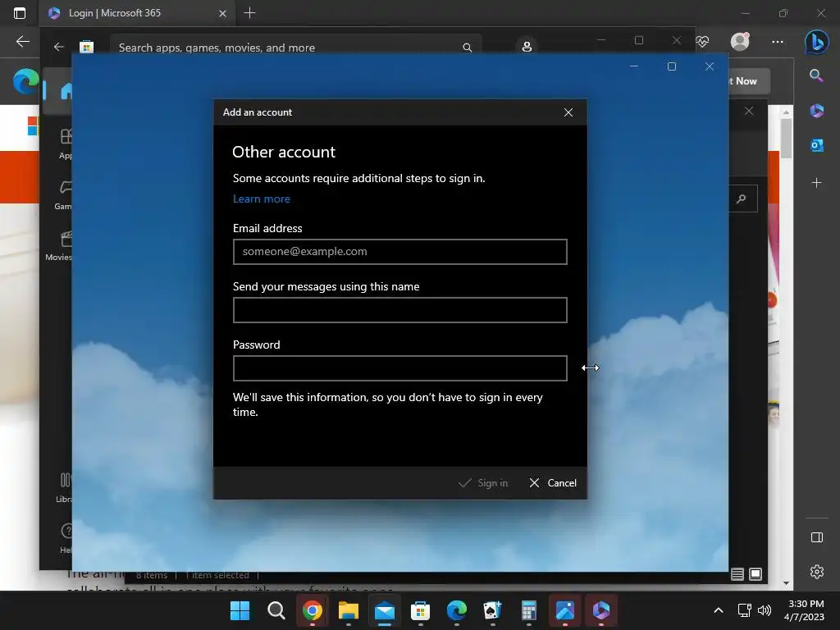Image resolution: width=840 pixels, height=630 pixels.
Task: Open the Bing chat sidebar button
Action: 816,41
